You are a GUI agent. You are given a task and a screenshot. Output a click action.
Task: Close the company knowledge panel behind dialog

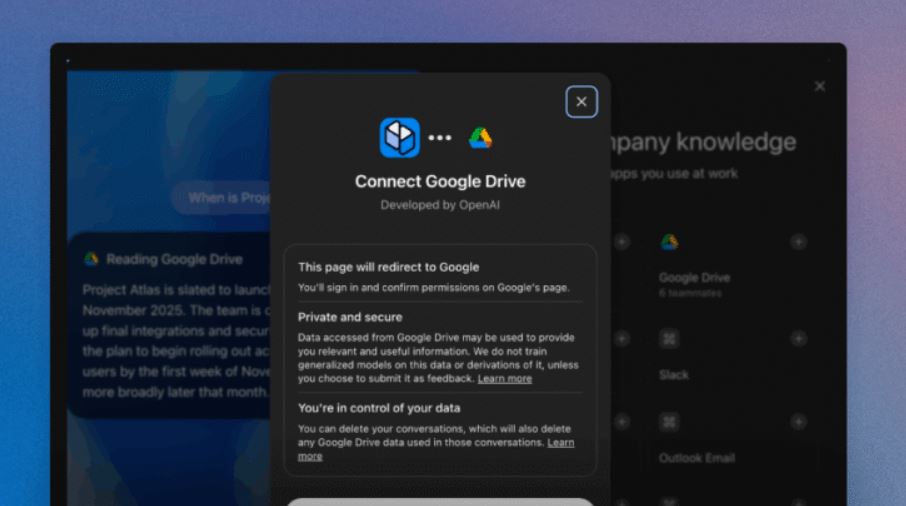[x=819, y=86]
